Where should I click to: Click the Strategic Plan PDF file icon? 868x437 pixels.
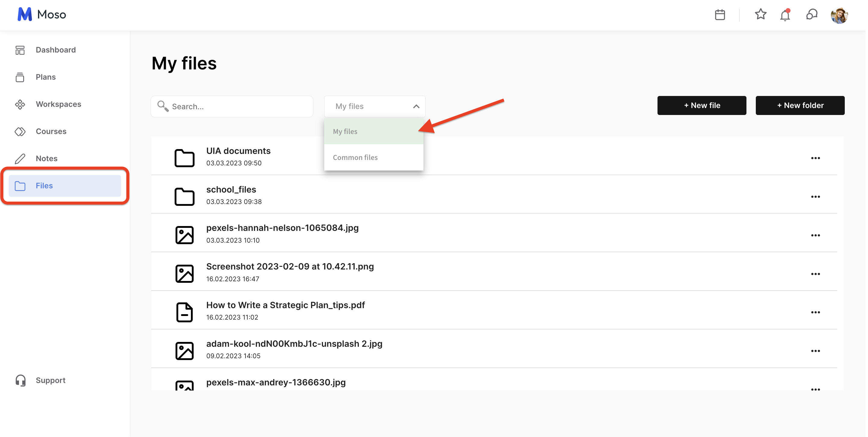[184, 312]
